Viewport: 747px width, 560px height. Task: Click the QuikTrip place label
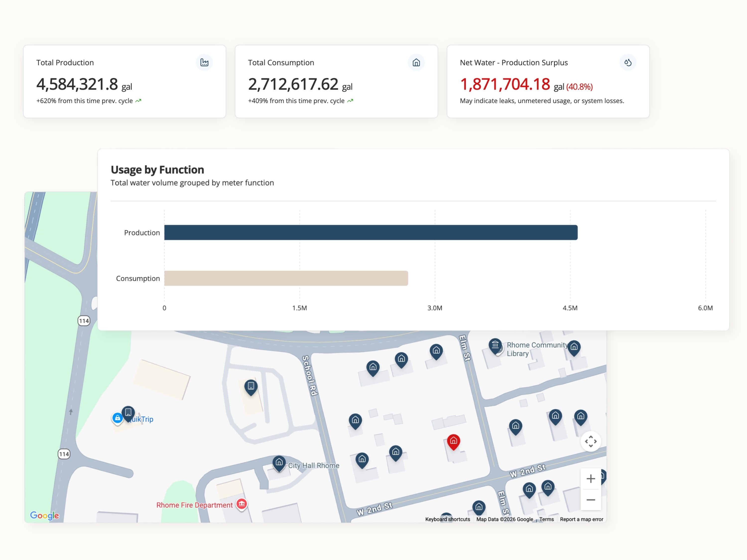[144, 419]
